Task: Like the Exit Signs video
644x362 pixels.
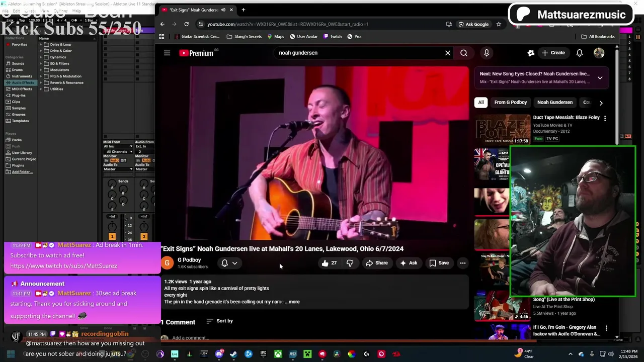Action: (330, 263)
